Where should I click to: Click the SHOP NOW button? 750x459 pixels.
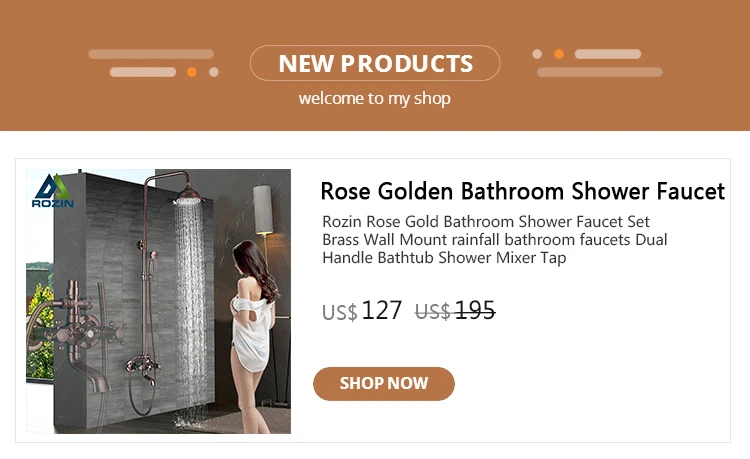click(384, 383)
